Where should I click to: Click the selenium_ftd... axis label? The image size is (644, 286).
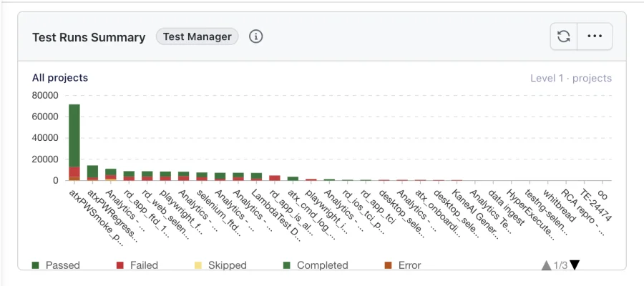click(220, 213)
